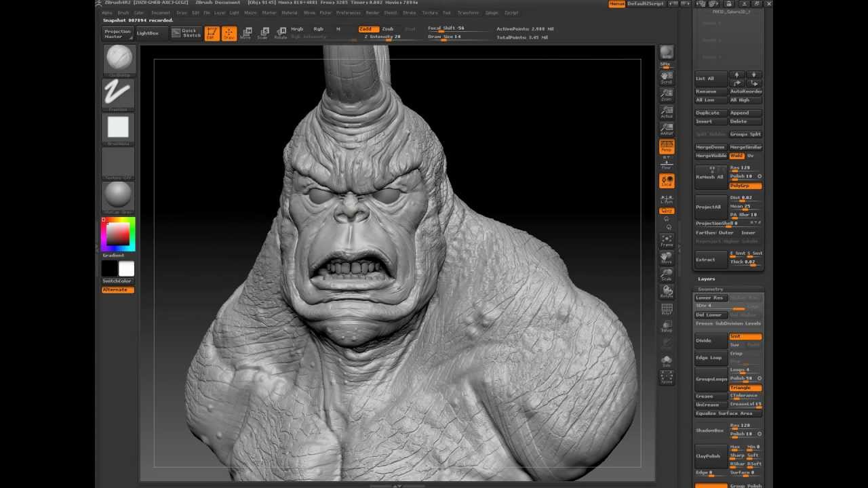
Task: Click the AAHalf icon
Action: click(x=667, y=129)
